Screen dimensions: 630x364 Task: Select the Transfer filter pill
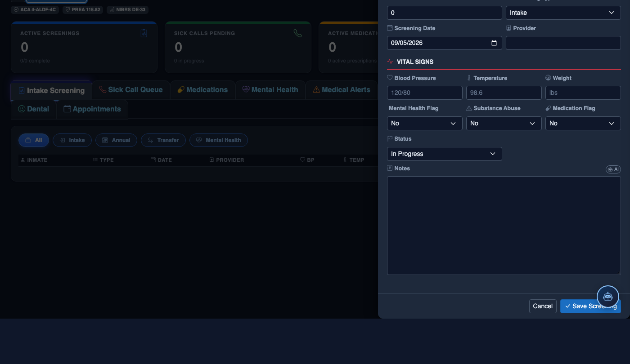click(163, 140)
